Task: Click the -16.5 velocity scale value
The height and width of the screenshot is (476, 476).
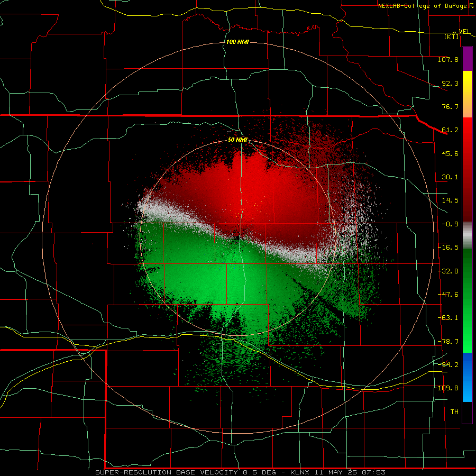Action: (x=448, y=248)
